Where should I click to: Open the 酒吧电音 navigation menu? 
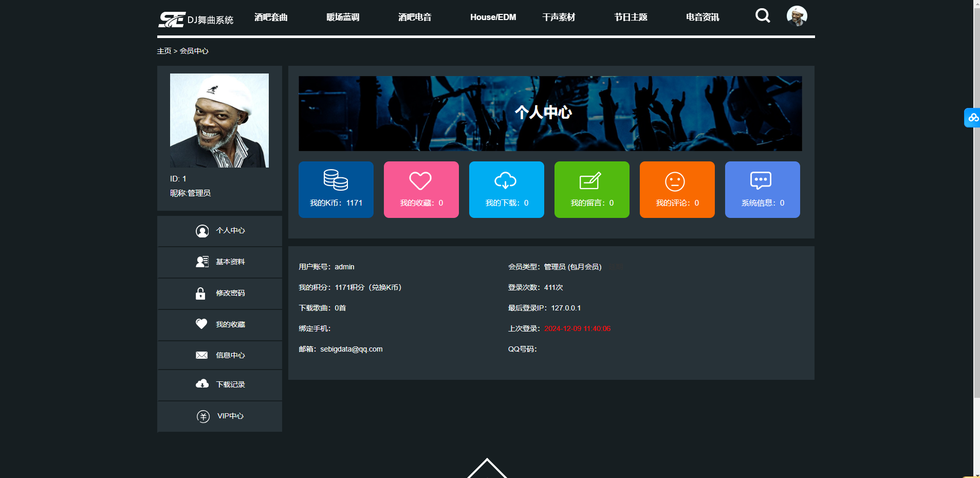(414, 17)
